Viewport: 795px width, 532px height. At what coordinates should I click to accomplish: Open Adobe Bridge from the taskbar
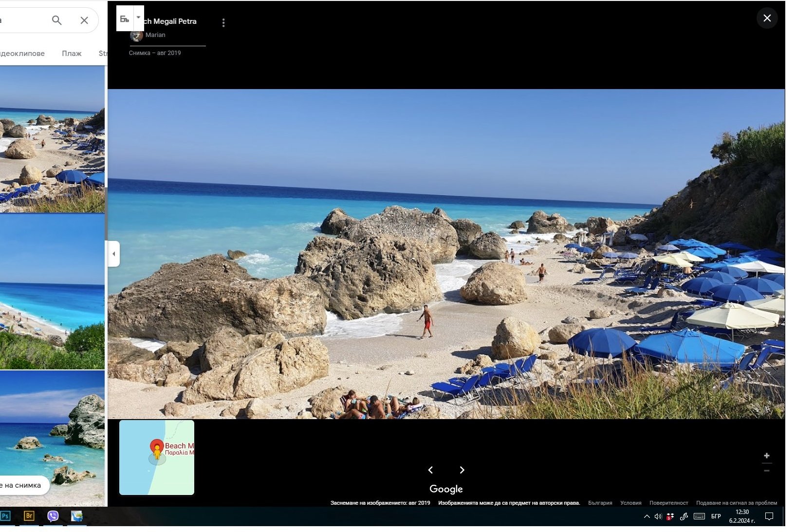tap(29, 516)
